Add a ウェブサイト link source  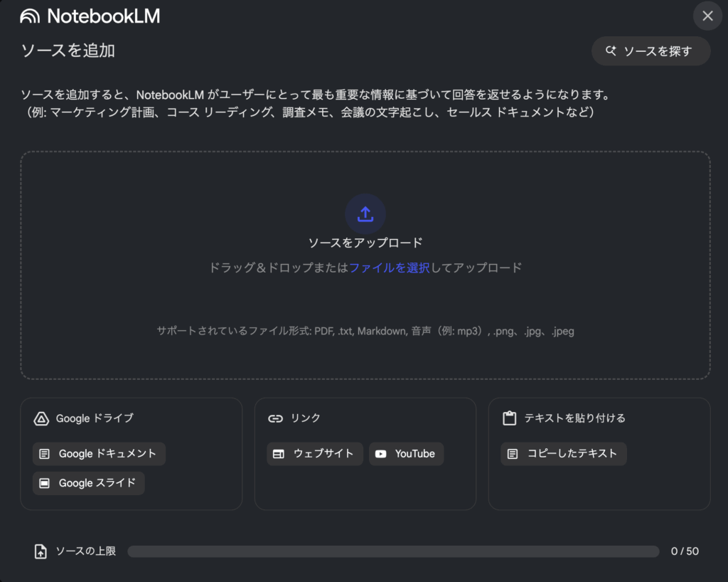click(315, 454)
